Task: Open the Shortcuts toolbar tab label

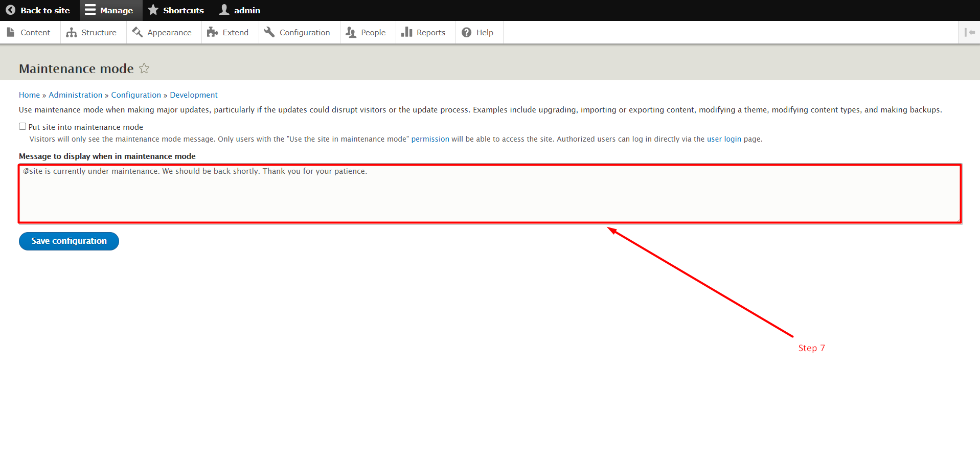Action: point(184,10)
